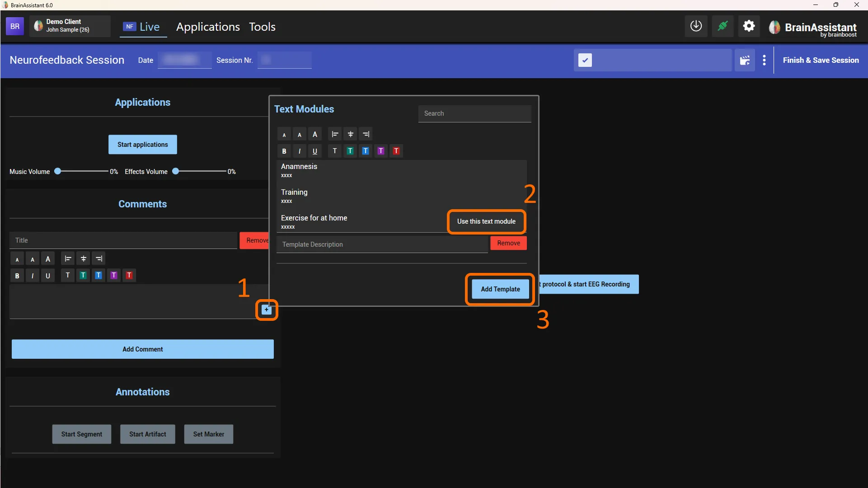Select large font size in the Comments toolbar

pos(48,259)
